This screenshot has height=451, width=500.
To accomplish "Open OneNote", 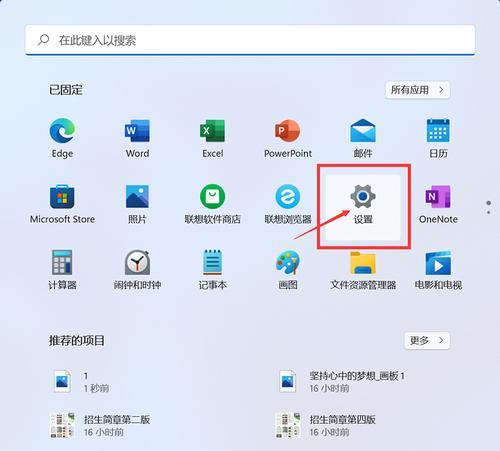I will click(x=438, y=204).
